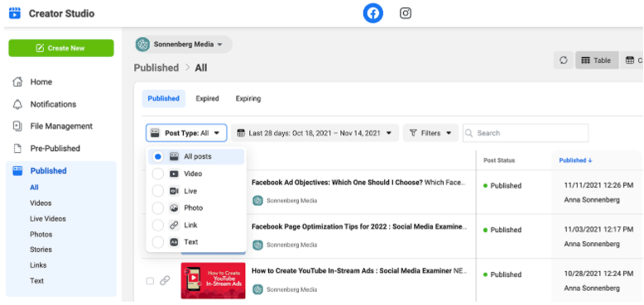Click the Link chain icon in dropdown list
Viewport: 644px width, 305px height.
174,225
